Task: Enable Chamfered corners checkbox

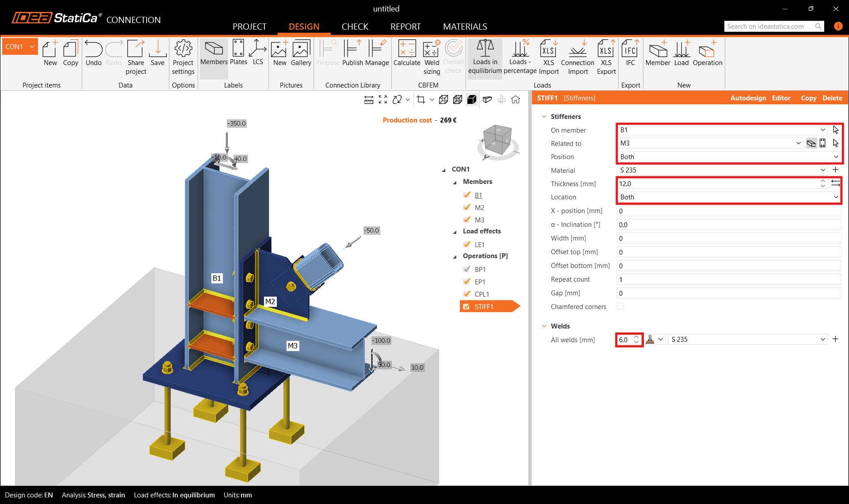Action: 620,306
